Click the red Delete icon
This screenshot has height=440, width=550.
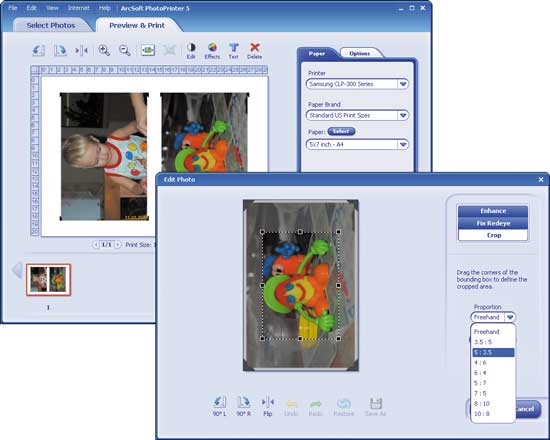point(255,51)
